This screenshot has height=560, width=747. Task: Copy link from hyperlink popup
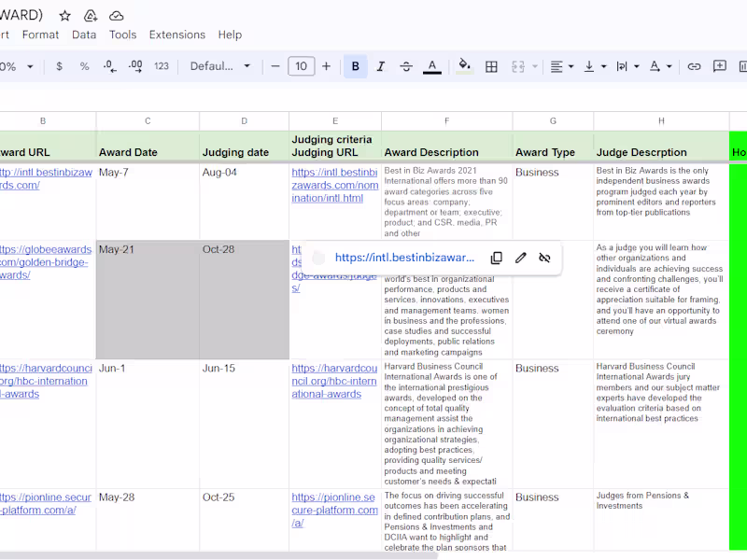tap(497, 258)
